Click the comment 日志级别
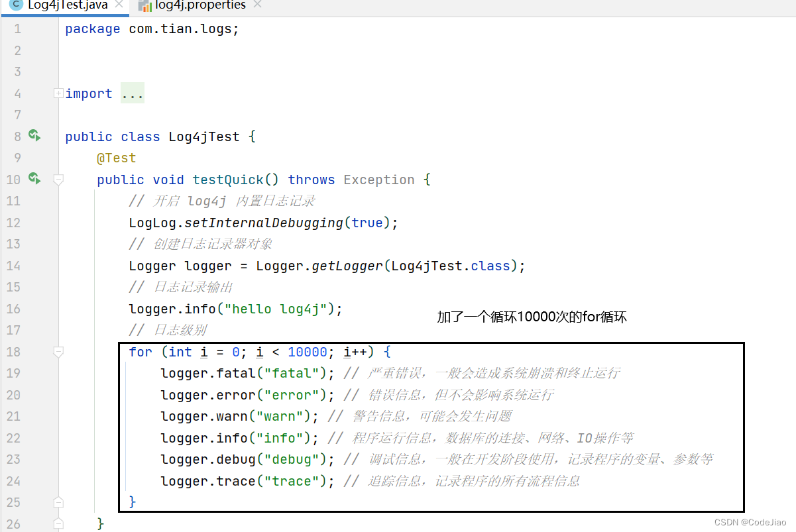This screenshot has height=532, width=796. click(x=169, y=330)
